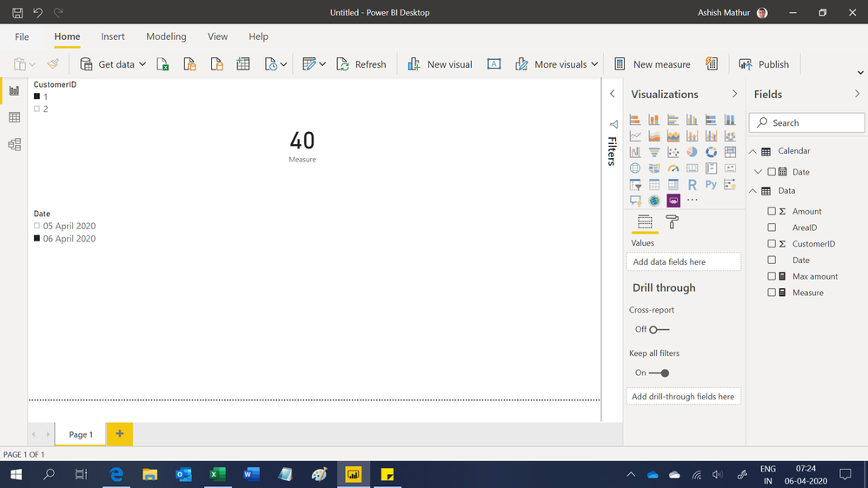Add an R script visual
868x488 pixels.
click(692, 184)
